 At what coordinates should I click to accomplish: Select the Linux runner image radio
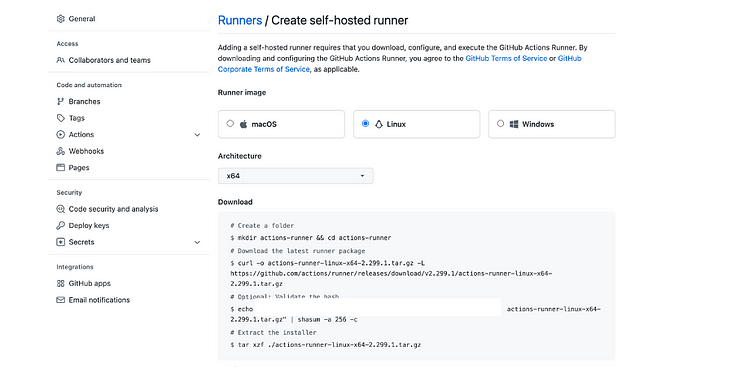click(365, 124)
